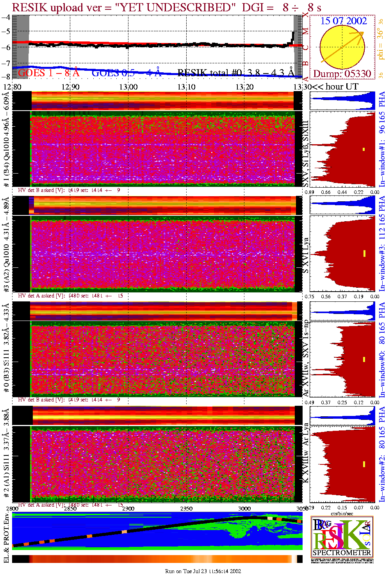Click the #3 (A2) Qu1010 spectrogram panel
392x577 pixels.
162,254
